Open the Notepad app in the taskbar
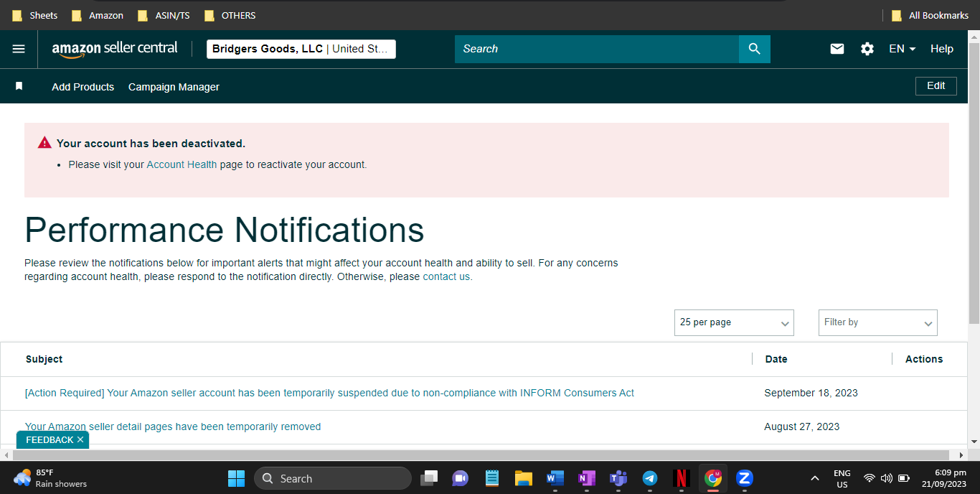Screen dimensions: 980x494 (491, 478)
